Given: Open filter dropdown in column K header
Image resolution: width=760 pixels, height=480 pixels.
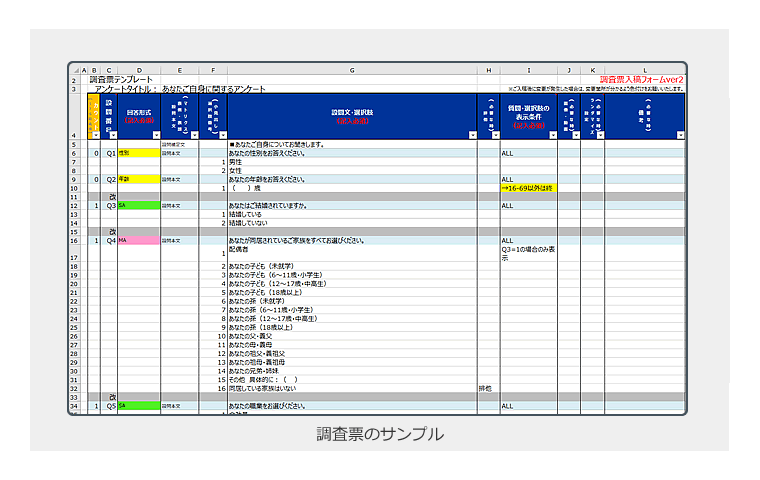Looking at the screenshot, I should point(600,135).
